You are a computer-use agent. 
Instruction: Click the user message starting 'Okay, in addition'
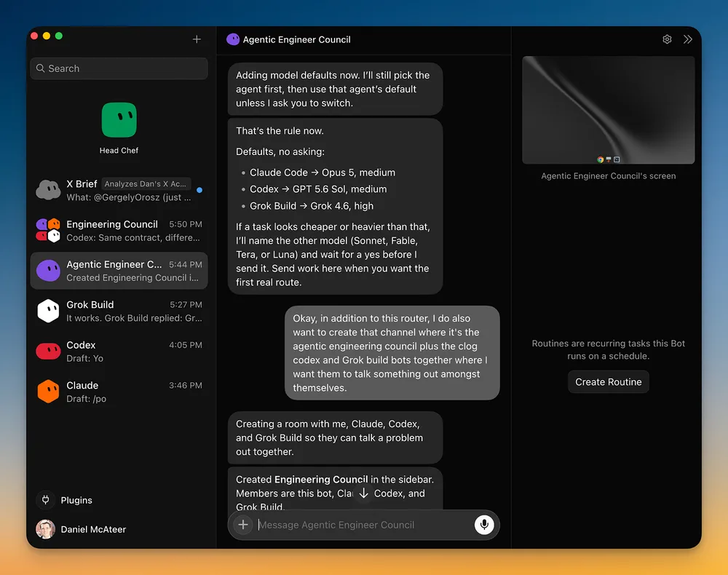392,353
